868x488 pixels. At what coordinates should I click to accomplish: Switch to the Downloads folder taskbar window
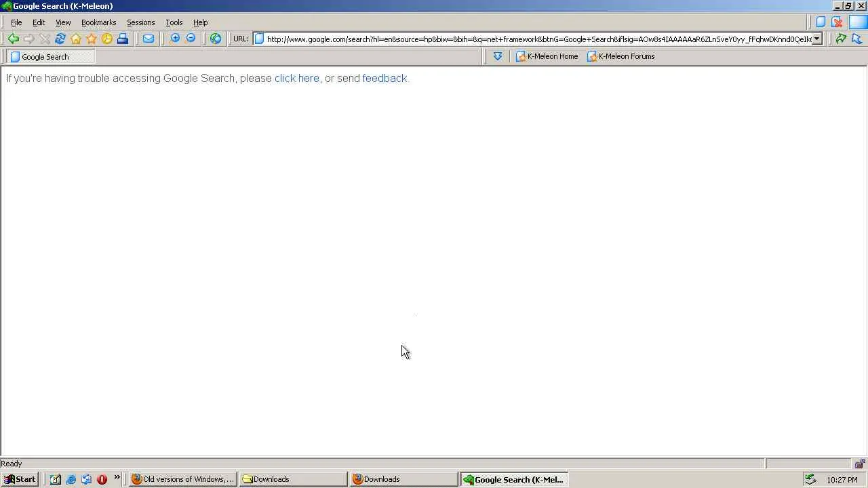click(293, 479)
